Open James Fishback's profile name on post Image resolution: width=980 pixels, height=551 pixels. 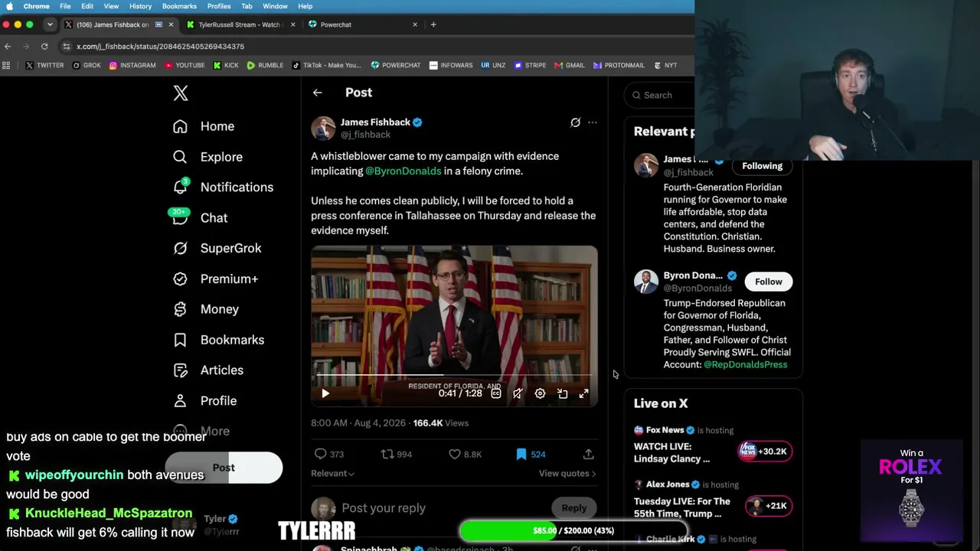pos(375,122)
